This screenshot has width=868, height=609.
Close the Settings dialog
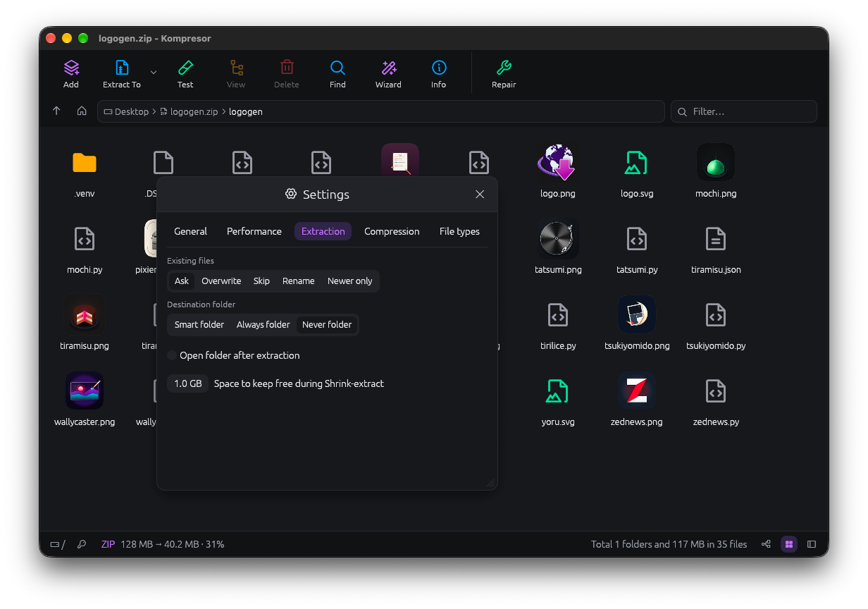pos(480,195)
